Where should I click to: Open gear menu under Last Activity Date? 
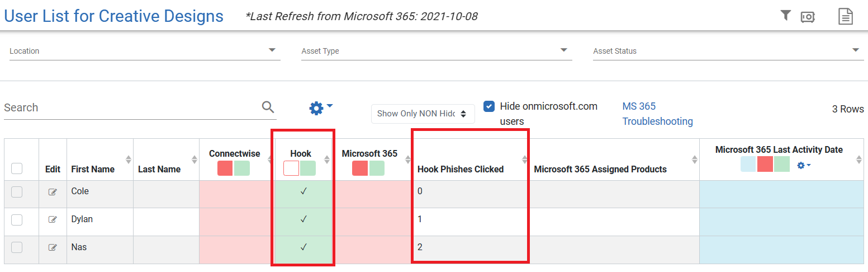coord(804,165)
